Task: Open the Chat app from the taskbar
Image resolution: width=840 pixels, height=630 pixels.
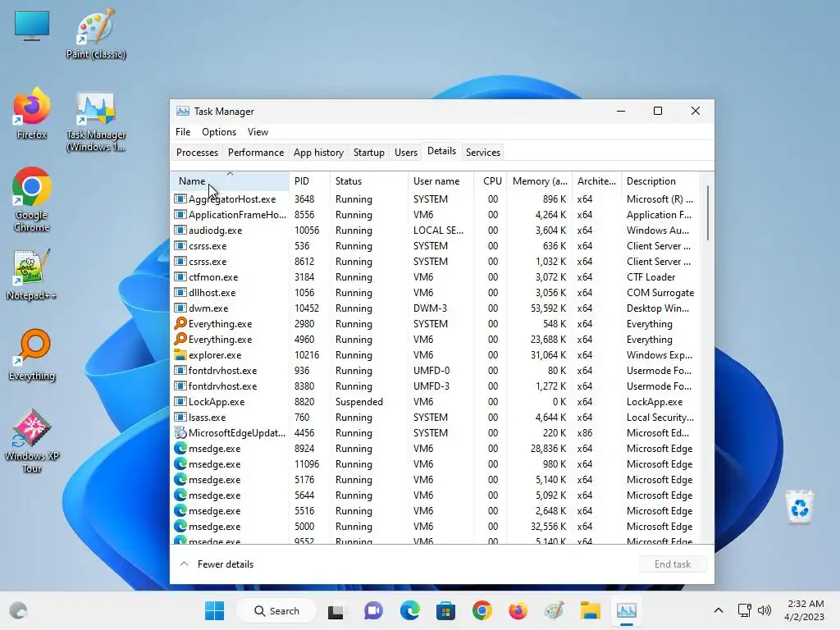Action: click(x=373, y=610)
